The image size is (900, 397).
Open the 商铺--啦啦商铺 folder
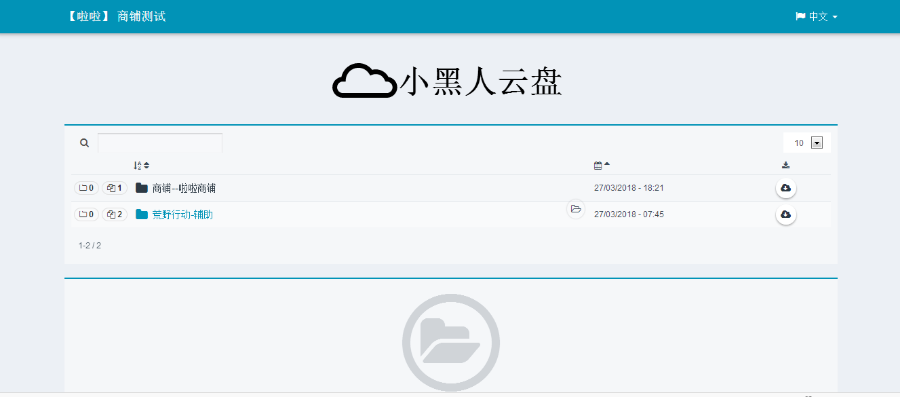184,188
